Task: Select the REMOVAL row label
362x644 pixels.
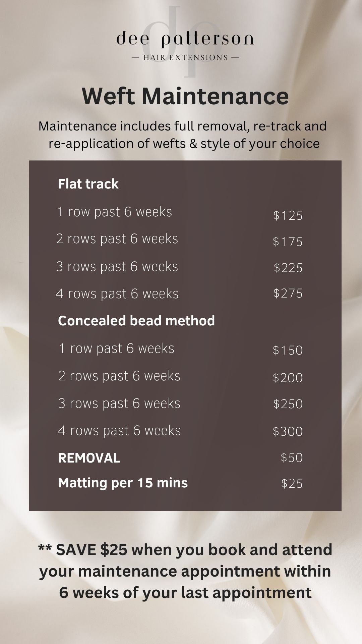Action: (89, 458)
